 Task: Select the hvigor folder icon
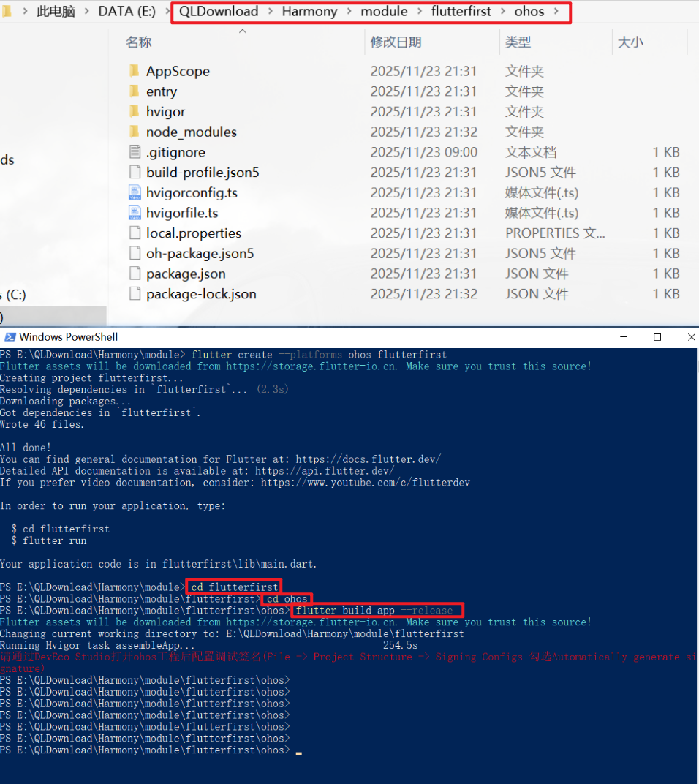coord(135,111)
